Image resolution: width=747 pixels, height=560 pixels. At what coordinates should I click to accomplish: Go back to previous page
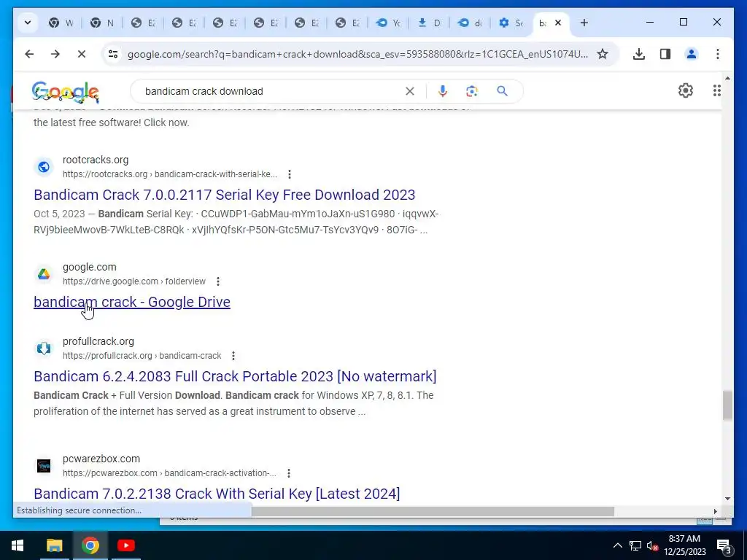click(x=29, y=54)
